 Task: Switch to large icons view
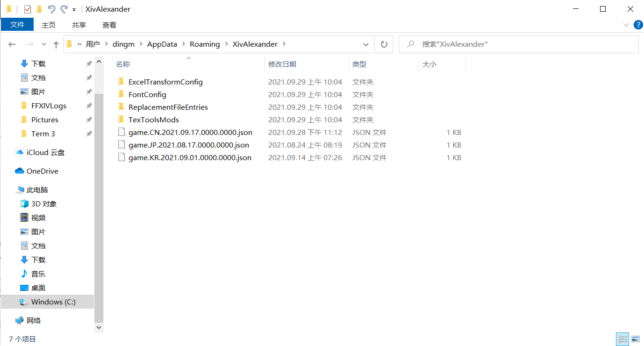(635, 339)
